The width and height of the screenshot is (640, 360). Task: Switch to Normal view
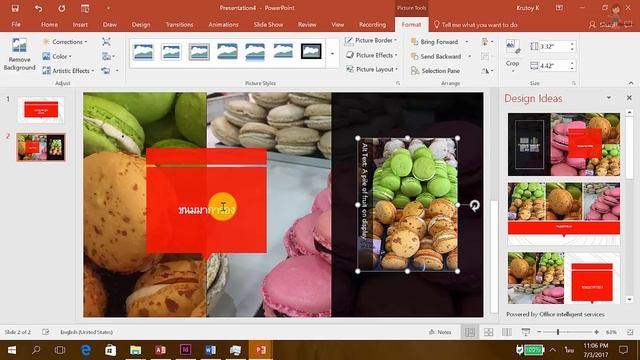[x=470, y=332]
